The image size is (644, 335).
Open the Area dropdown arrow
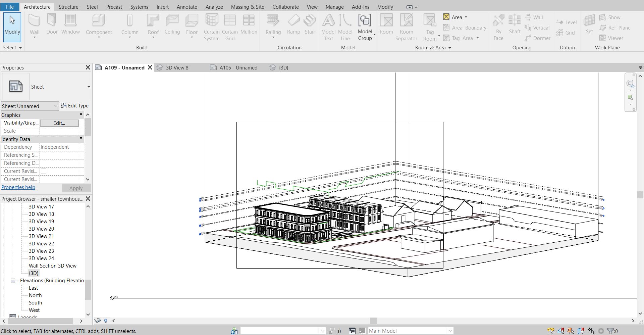point(466,17)
